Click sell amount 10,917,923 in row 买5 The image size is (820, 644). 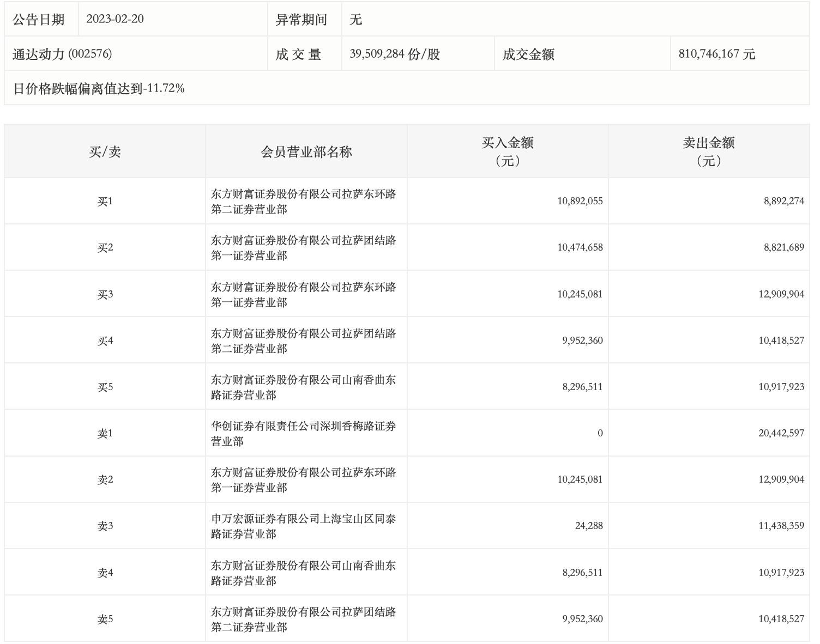[x=781, y=387]
